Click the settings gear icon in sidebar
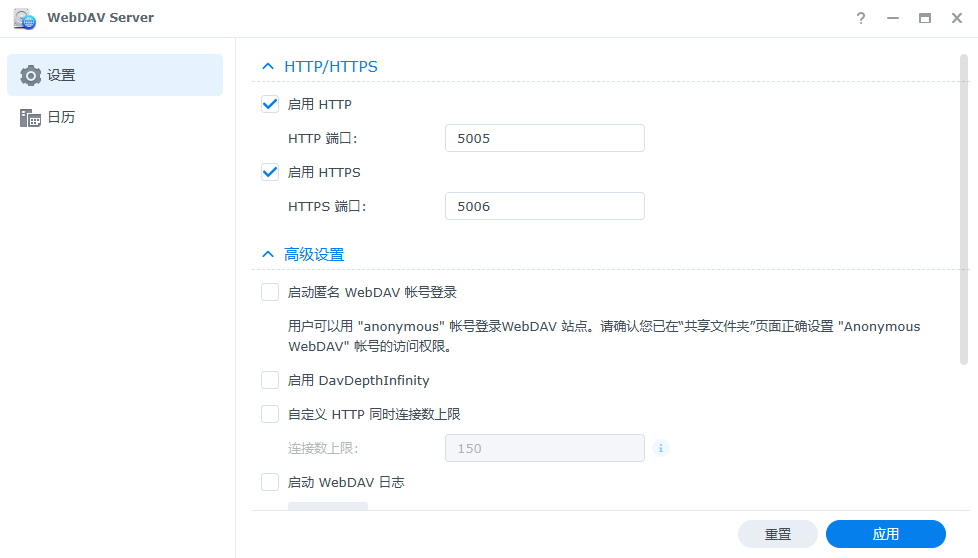978x558 pixels. (x=31, y=75)
